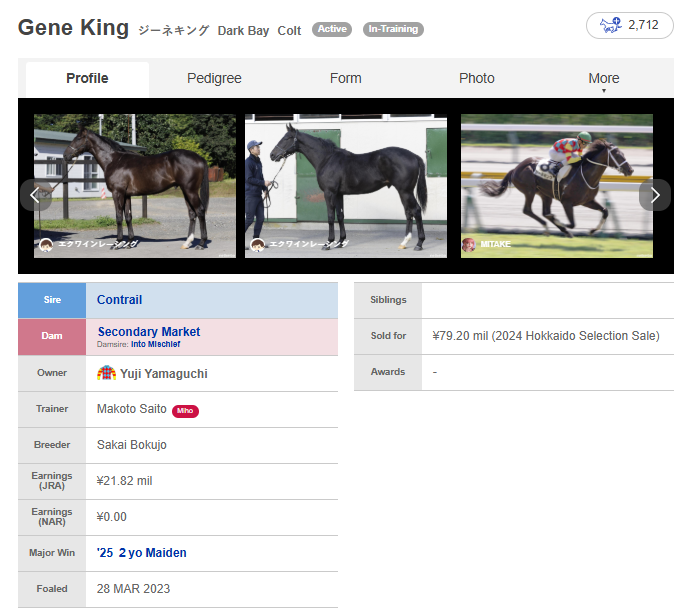This screenshot has height=612, width=681.
Task: Click trainer name Makoto Saito
Action: [132, 409]
